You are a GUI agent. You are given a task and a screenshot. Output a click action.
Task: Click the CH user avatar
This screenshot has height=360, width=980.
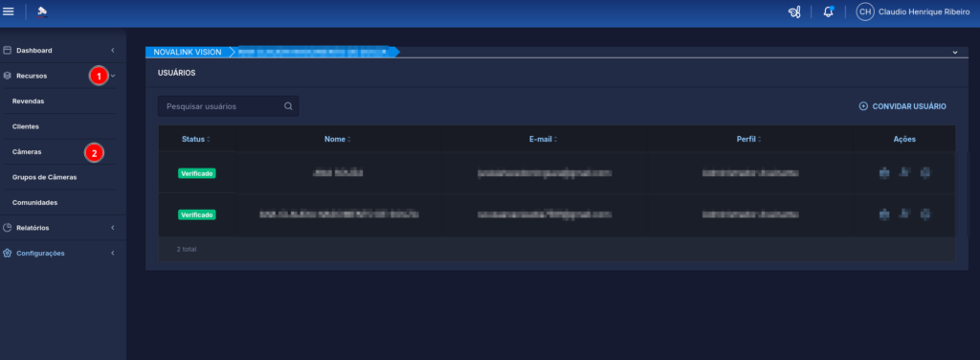[x=865, y=11]
